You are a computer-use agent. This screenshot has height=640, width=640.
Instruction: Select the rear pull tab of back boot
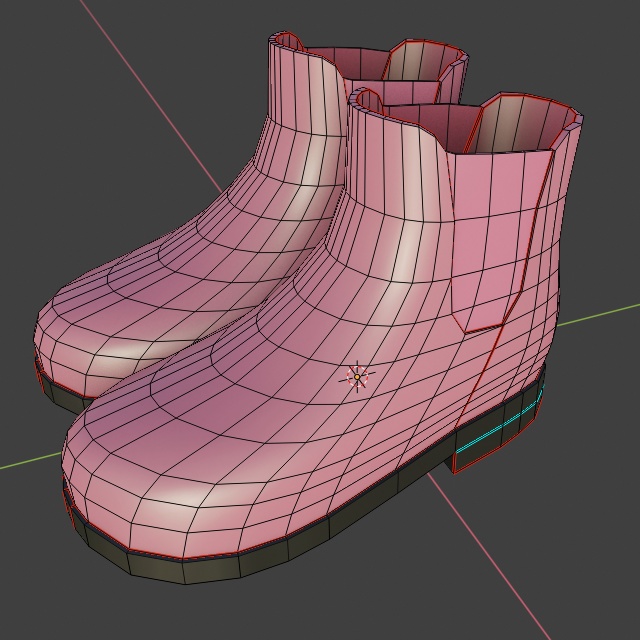(427, 61)
